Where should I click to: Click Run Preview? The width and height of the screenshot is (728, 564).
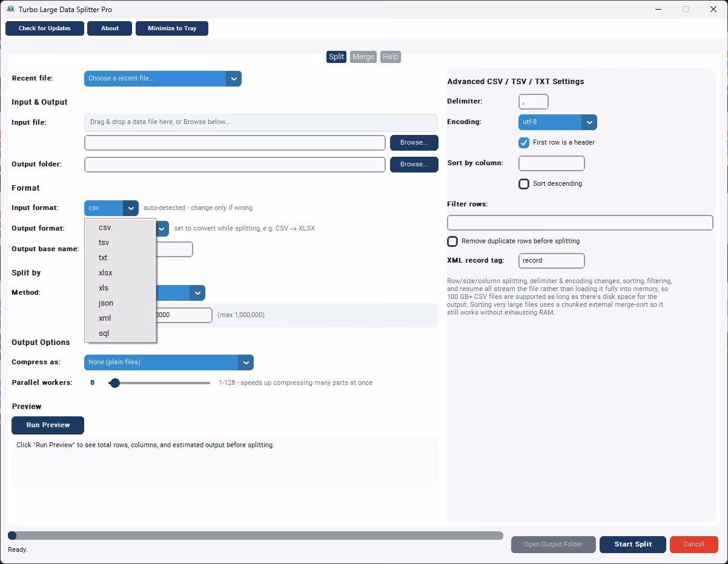[48, 425]
